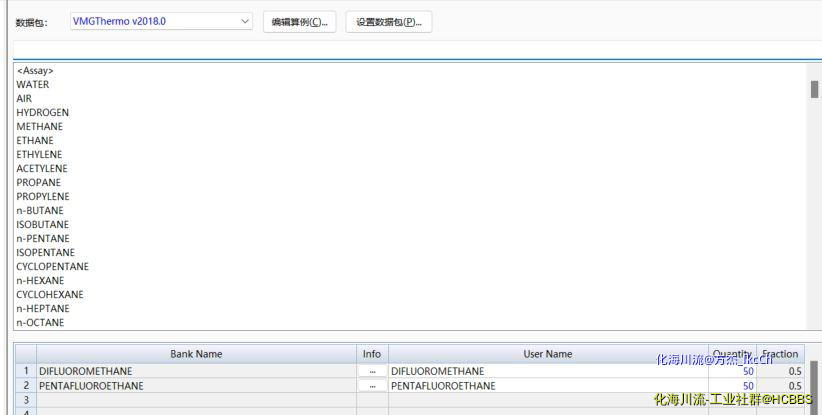Choose n-BUTANE in the component list
822x415 pixels.
click(40, 211)
